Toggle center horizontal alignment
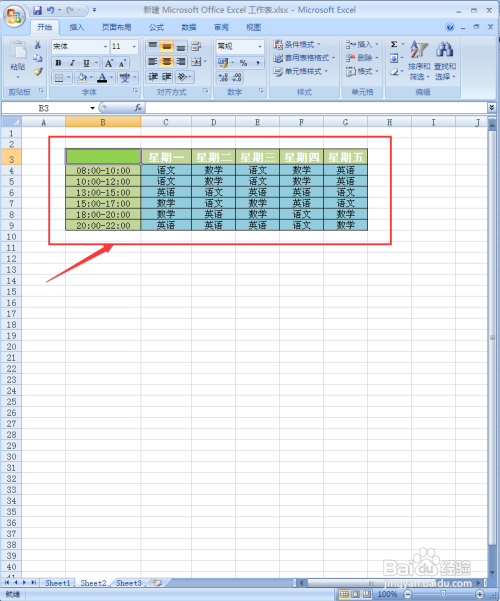 coord(166,62)
